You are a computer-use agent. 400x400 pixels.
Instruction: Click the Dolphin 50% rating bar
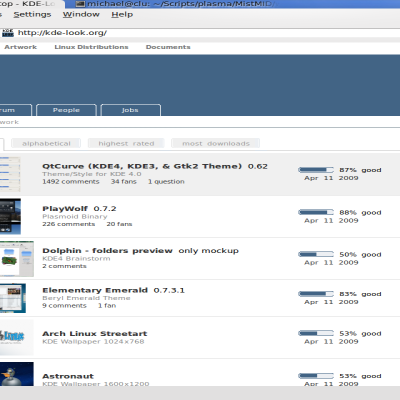point(316,254)
